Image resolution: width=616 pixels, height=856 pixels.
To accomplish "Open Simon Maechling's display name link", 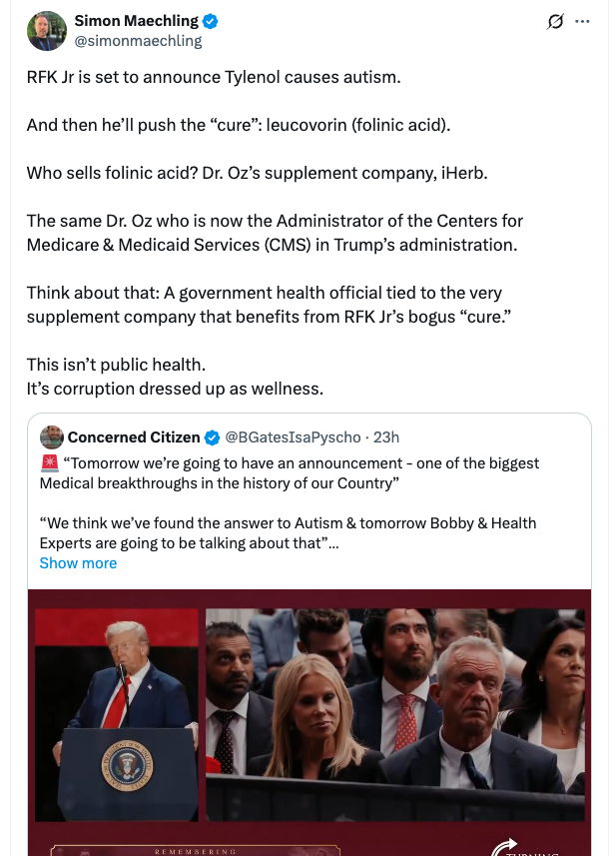I will coord(138,21).
